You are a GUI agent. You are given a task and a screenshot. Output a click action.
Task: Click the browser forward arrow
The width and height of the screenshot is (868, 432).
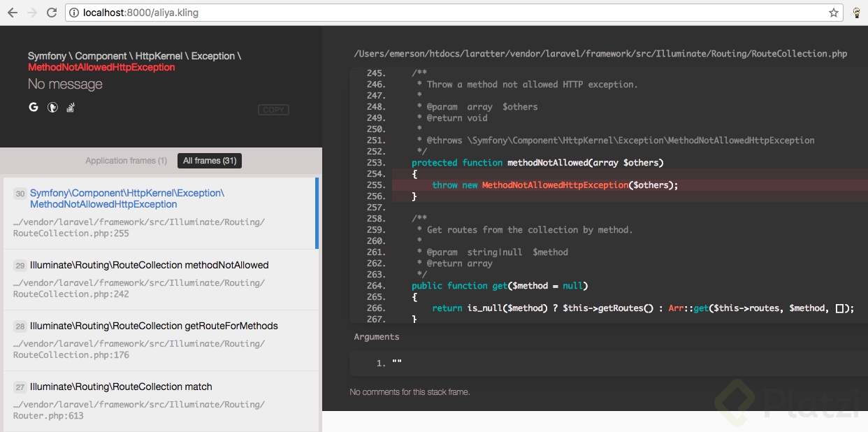tap(31, 13)
